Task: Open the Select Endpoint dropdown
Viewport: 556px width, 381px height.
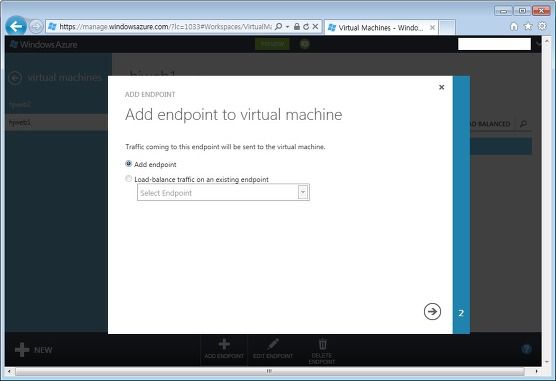Action: 223,193
